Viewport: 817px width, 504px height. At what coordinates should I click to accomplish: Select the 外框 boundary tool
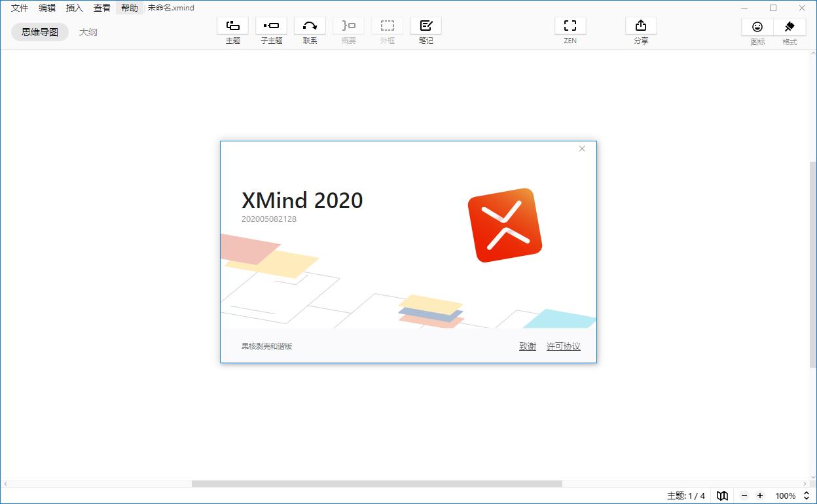387,29
